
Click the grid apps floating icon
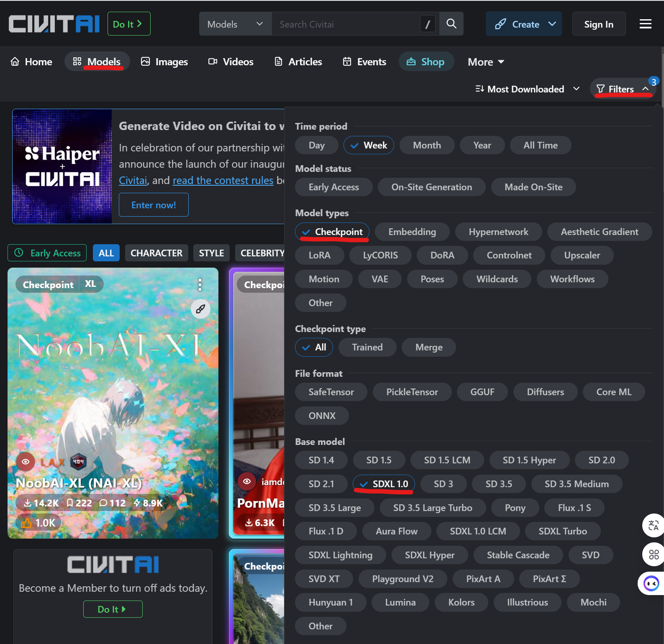click(x=653, y=555)
